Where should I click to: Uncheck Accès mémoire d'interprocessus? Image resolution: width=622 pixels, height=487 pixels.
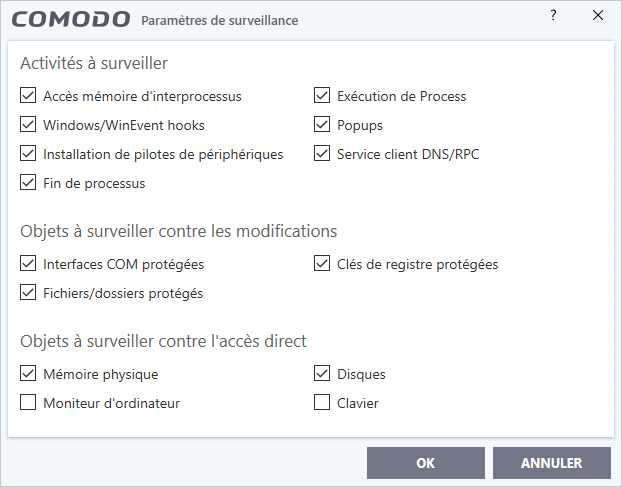click(x=28, y=96)
